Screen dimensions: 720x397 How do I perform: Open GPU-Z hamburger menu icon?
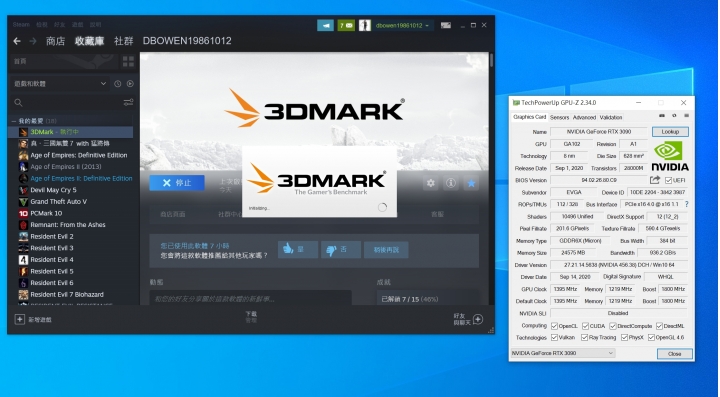(x=686, y=116)
